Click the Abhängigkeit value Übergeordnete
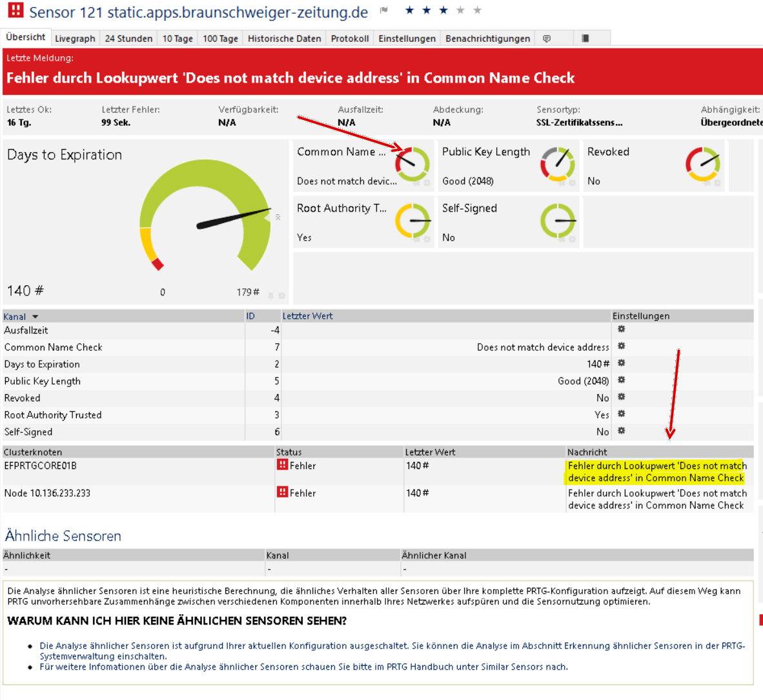 [731, 123]
